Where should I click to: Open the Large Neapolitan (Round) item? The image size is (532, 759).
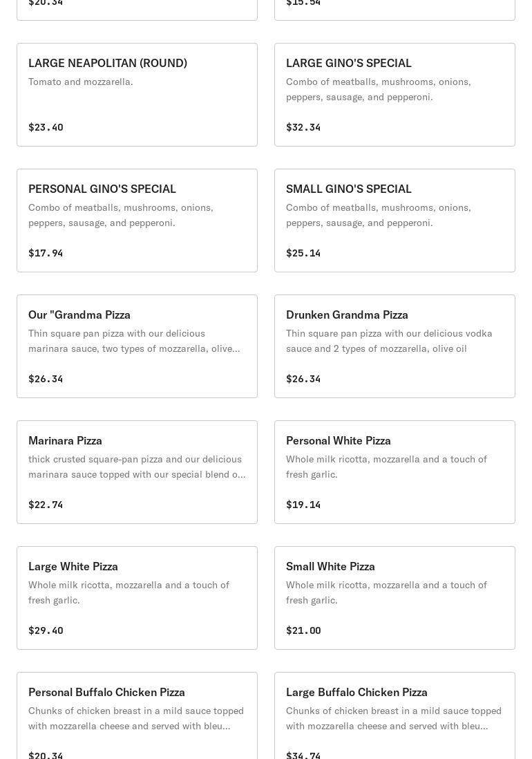137,95
